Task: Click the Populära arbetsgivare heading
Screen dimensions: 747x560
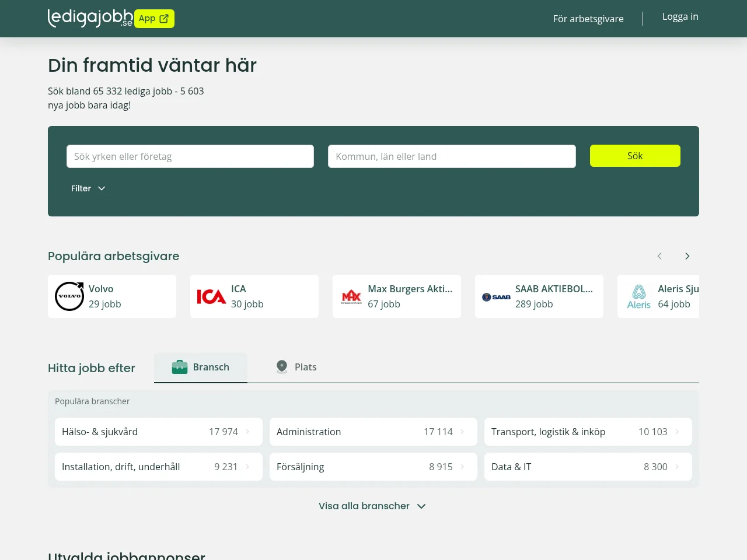Action: tap(114, 256)
